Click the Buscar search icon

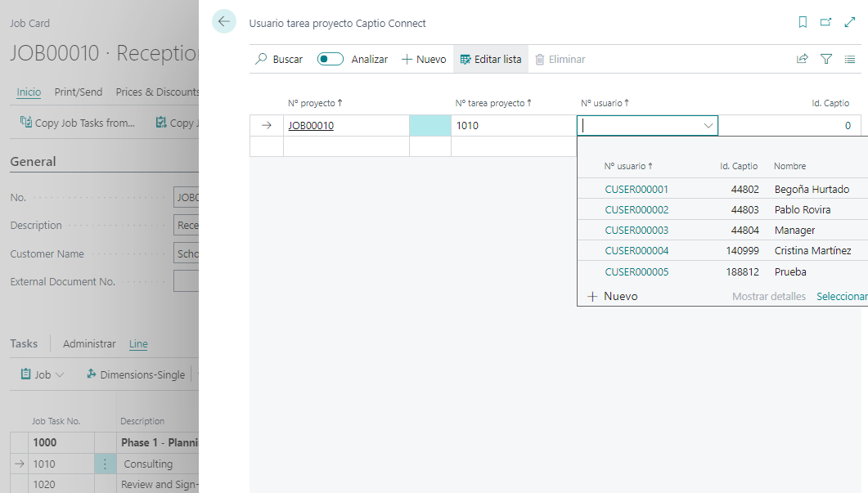[x=262, y=60]
